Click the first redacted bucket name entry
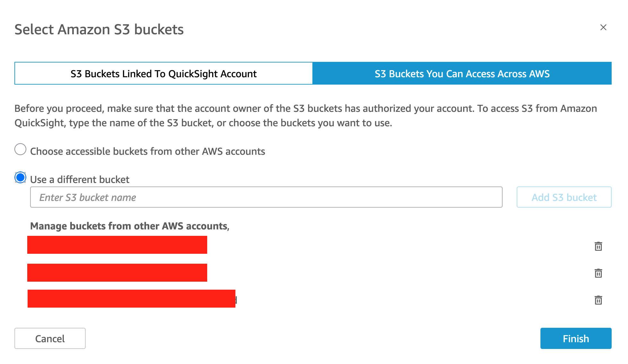 tap(117, 245)
